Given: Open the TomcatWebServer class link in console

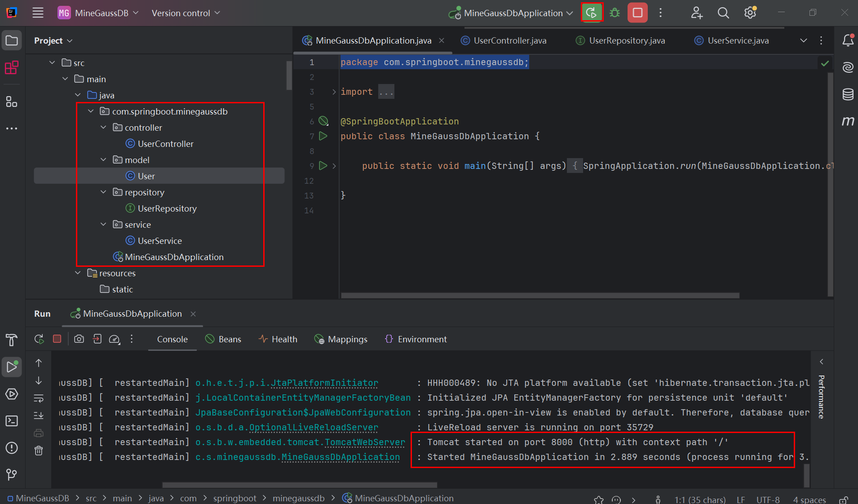Looking at the screenshot, I should (x=364, y=442).
